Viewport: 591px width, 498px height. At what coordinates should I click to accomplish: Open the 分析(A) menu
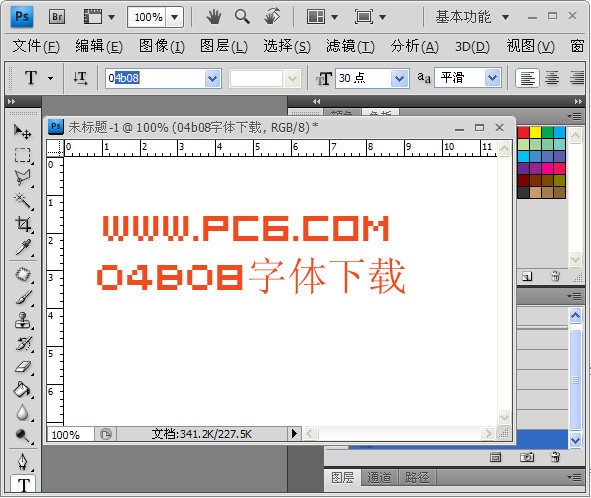click(415, 46)
